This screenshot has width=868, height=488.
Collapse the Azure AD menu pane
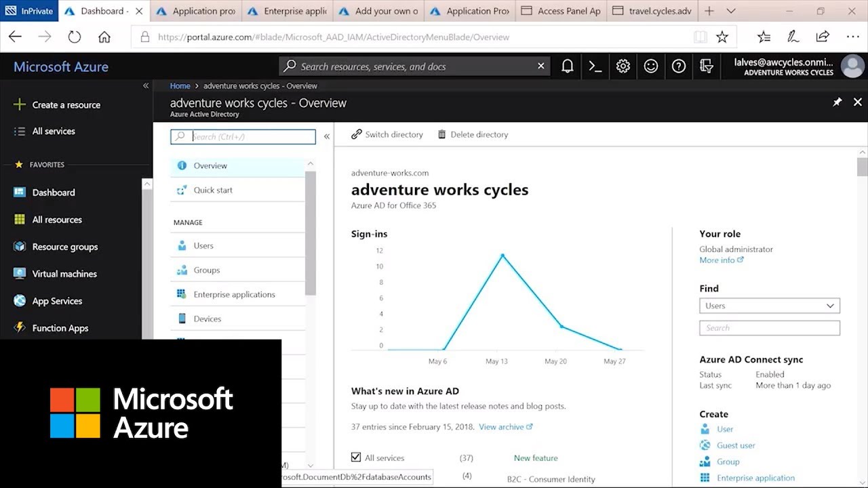(x=327, y=136)
